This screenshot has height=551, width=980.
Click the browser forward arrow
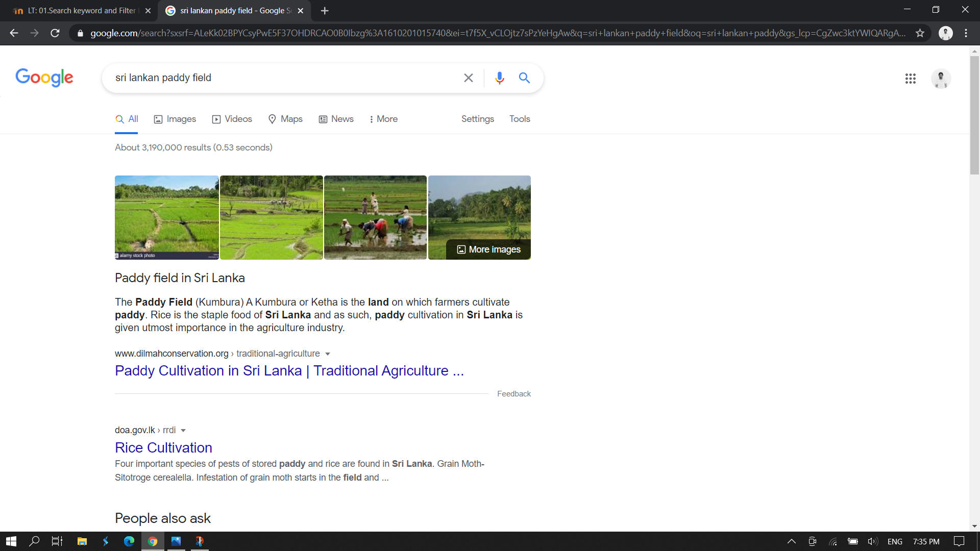click(34, 33)
